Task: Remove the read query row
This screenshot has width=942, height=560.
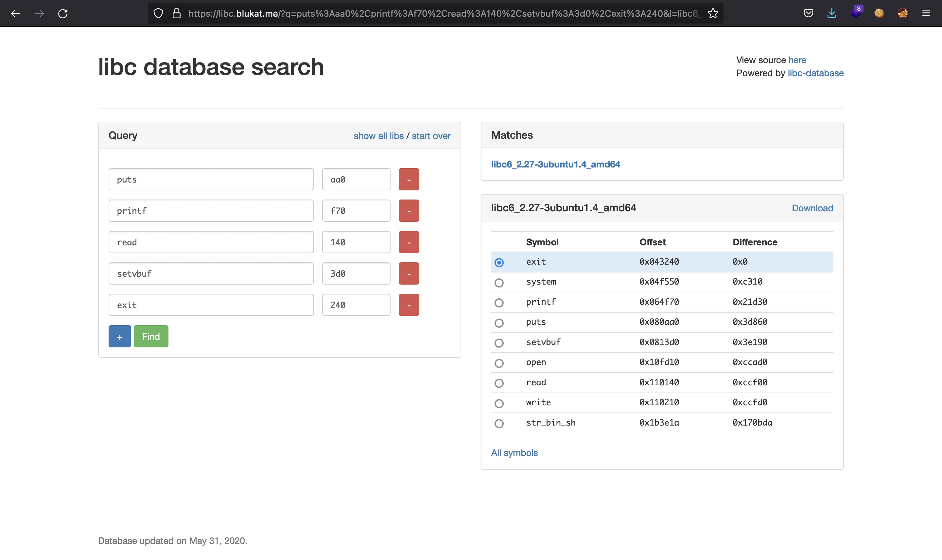Action: pyautogui.click(x=409, y=242)
